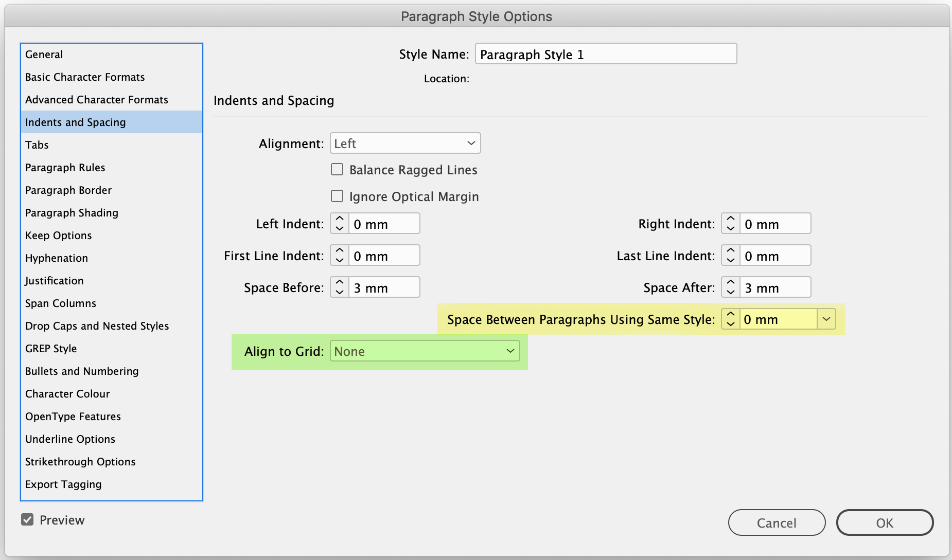Increase the Left Indent value using stepper
The height and width of the screenshot is (560, 952).
coord(339,219)
